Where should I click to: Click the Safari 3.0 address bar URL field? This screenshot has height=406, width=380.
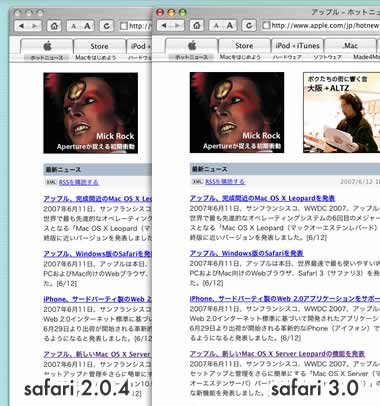point(321,25)
